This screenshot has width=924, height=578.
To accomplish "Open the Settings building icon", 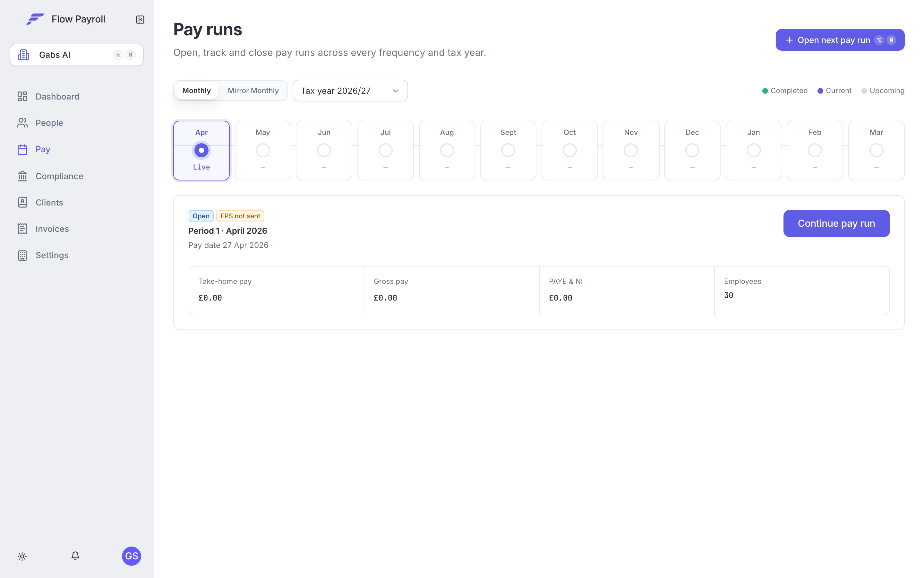I will [22, 255].
